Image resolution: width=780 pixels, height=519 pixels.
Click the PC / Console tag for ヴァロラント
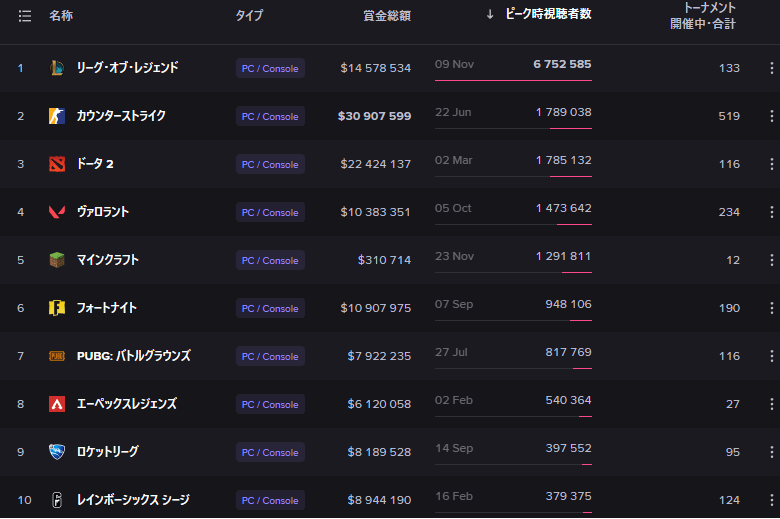pyautogui.click(x=270, y=212)
